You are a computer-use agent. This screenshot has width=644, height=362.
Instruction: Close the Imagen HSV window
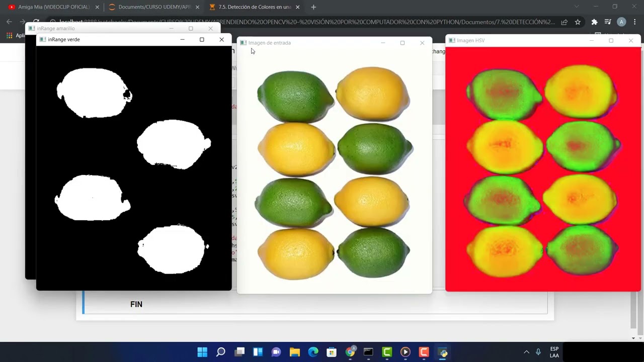pyautogui.click(x=630, y=40)
